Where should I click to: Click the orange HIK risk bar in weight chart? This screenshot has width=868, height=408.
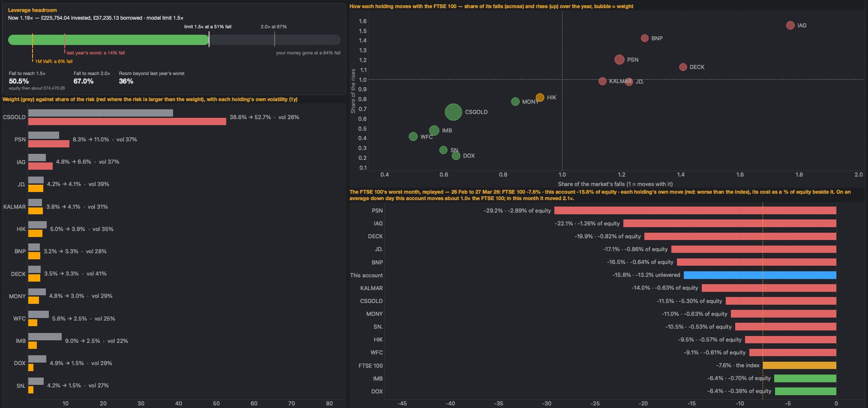(x=35, y=234)
